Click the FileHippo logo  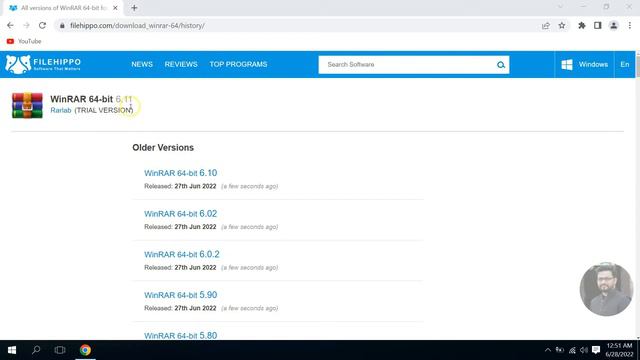pyautogui.click(x=43, y=64)
